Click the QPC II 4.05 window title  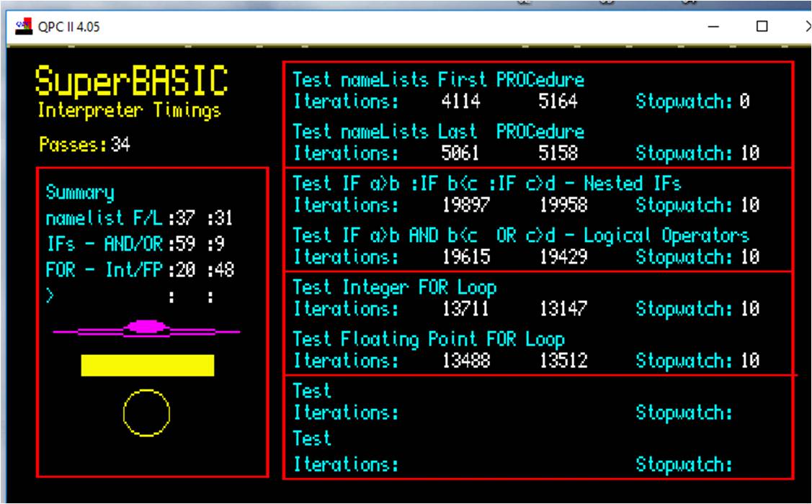point(69,27)
